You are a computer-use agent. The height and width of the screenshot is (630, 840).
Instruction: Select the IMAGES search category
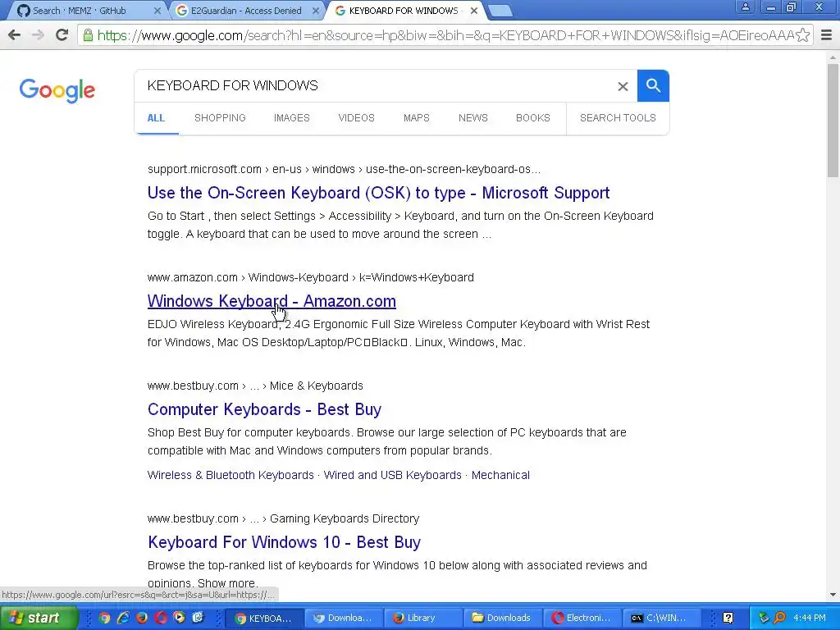(292, 118)
